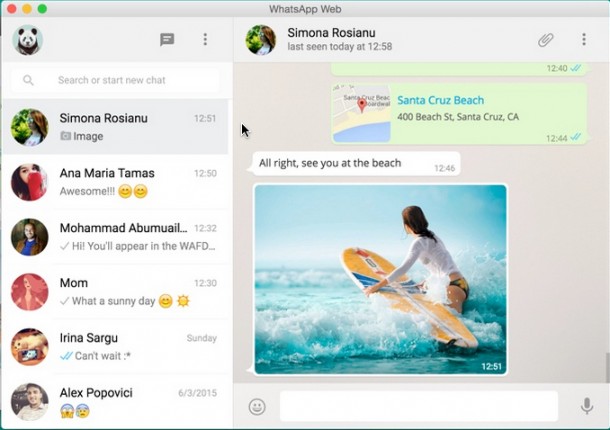
Task: Open the Santa Cruz Beach location link
Action: click(x=440, y=101)
